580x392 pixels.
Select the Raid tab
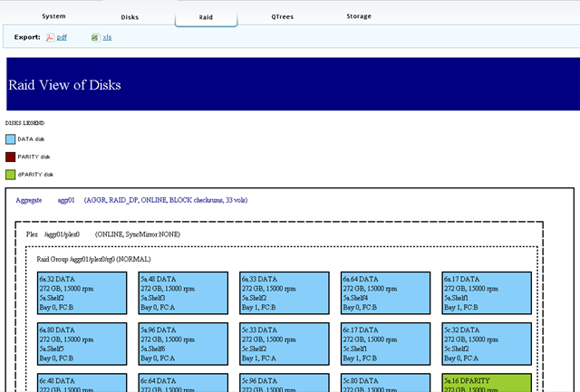[206, 16]
